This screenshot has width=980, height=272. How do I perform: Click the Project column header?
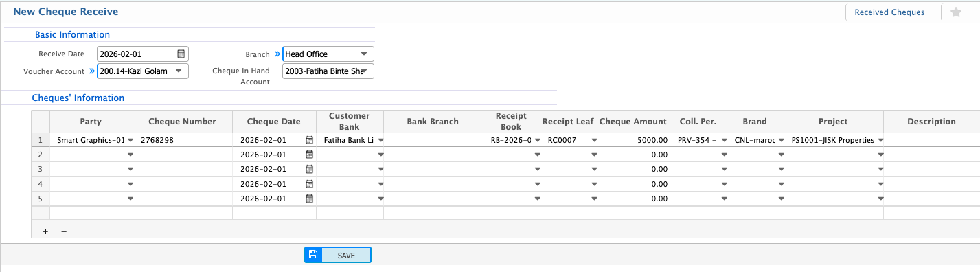pyautogui.click(x=834, y=122)
